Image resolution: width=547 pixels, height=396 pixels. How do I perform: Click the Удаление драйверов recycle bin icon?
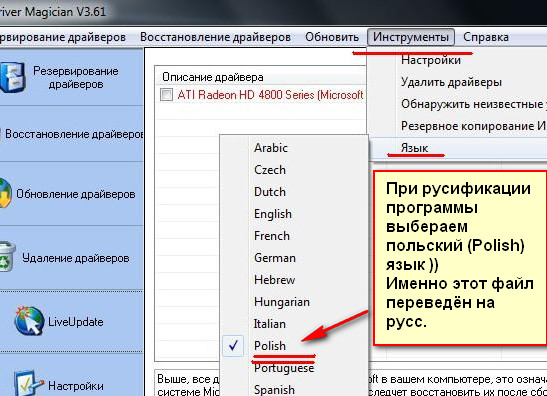click(8, 257)
